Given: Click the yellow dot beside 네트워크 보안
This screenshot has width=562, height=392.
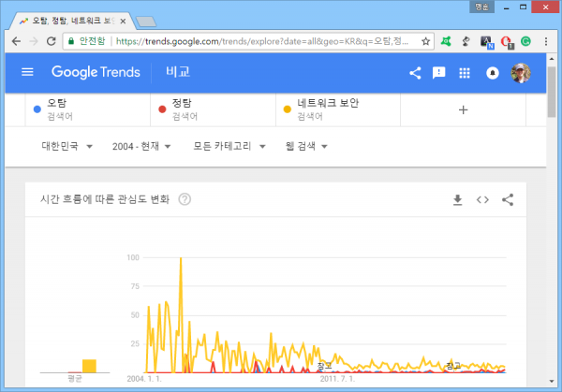Looking at the screenshot, I should tap(288, 109).
